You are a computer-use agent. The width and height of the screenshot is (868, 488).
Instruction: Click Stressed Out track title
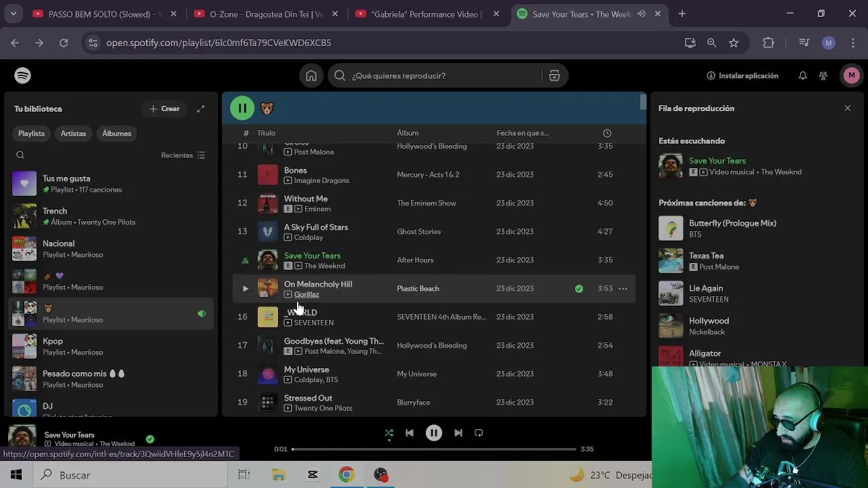tap(308, 398)
